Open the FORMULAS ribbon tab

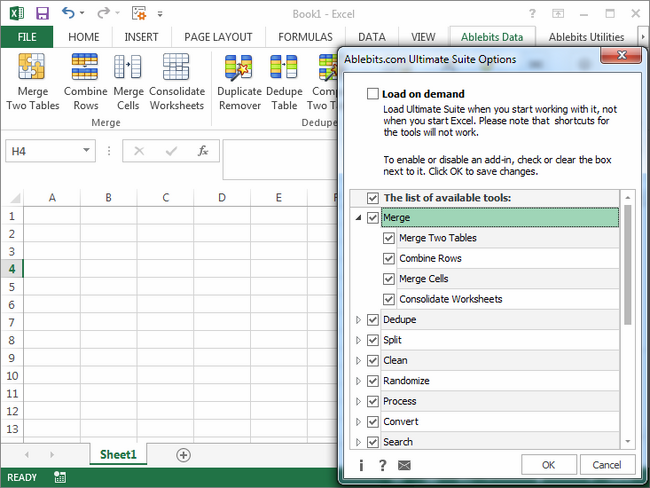pos(305,37)
